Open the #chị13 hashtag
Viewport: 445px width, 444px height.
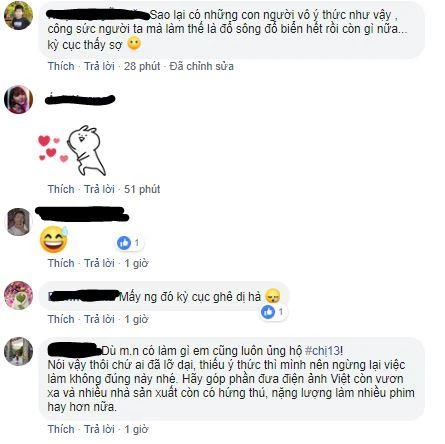pyautogui.click(x=323, y=351)
